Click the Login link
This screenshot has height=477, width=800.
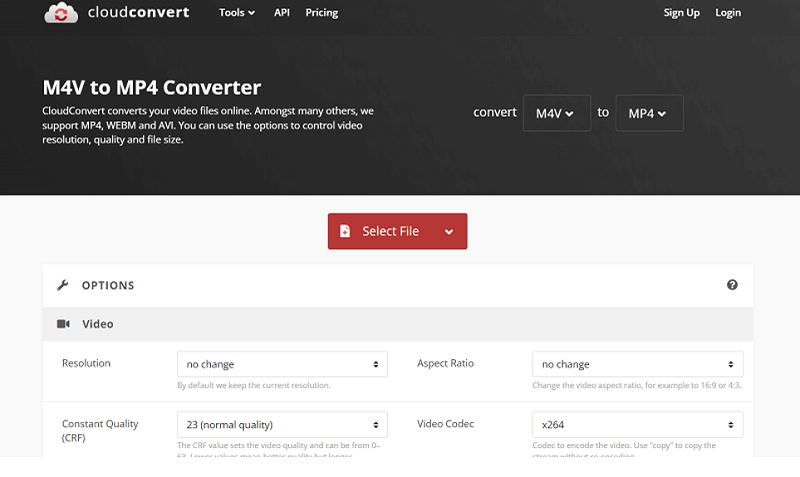pos(728,13)
